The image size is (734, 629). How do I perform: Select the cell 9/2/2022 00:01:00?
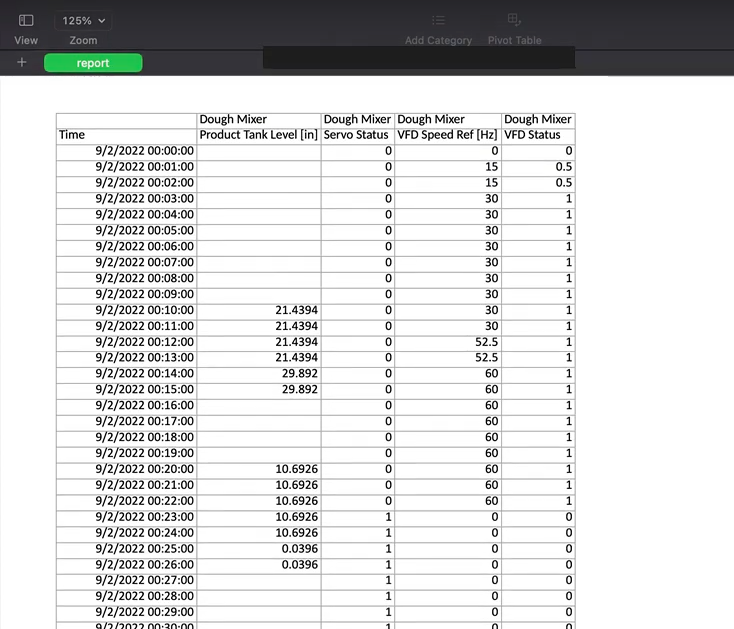[x=126, y=167]
